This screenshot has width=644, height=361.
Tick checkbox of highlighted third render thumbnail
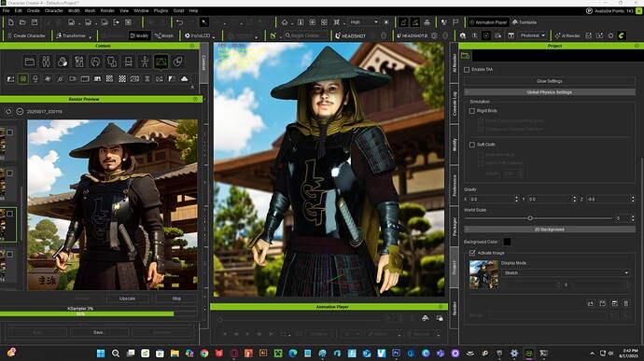pyautogui.click(x=10, y=214)
